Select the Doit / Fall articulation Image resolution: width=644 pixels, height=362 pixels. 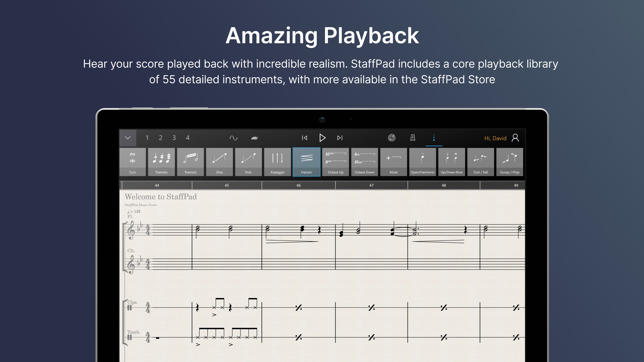[481, 162]
